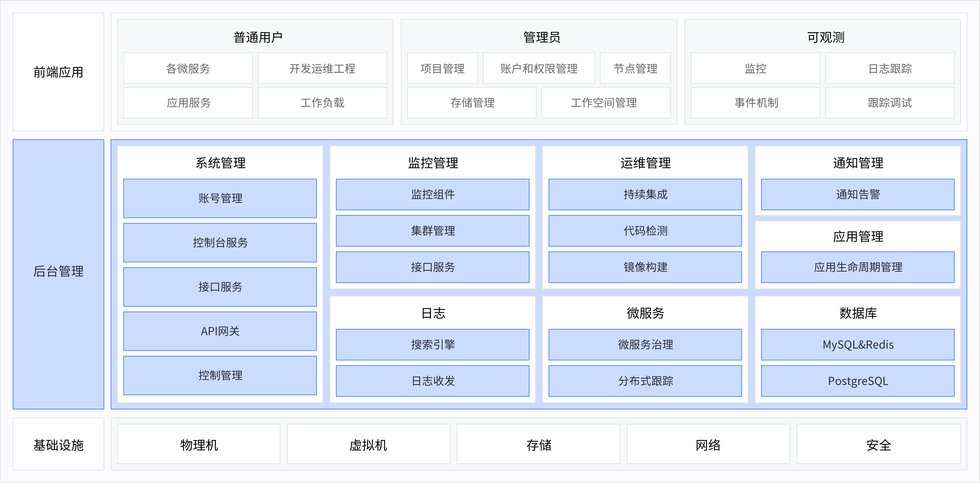Click the 通知告警 block
Screen dimensions: 980x483
pyautogui.click(x=857, y=194)
